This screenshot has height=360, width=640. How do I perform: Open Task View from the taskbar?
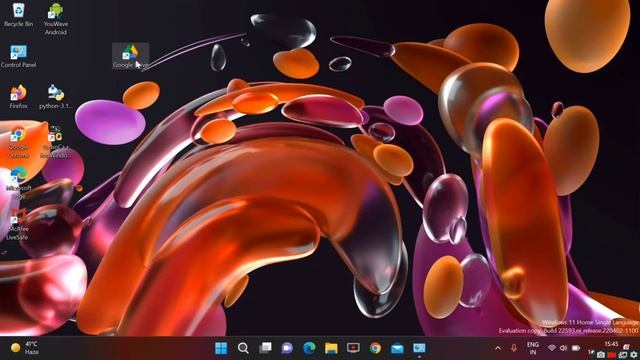tap(265, 348)
